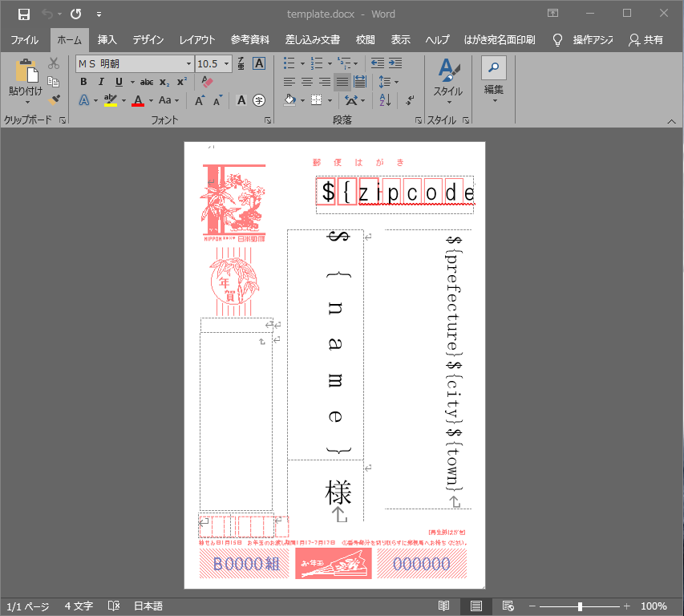Click the Grow Font icon
Image resolution: width=684 pixels, height=616 pixels.
tap(200, 100)
